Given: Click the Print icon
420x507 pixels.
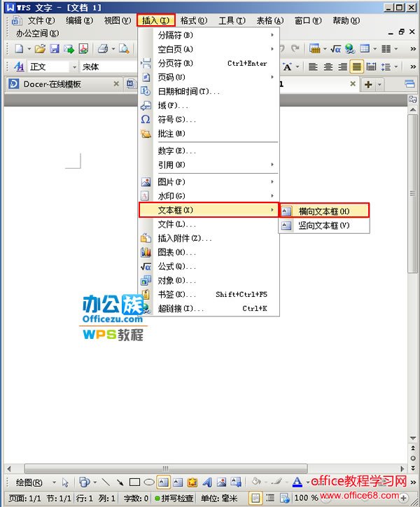Looking at the screenshot, I should coord(103,49).
